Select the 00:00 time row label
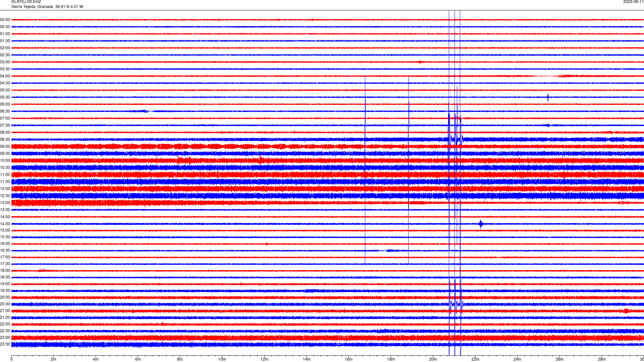644x362 pixels. (5, 20)
